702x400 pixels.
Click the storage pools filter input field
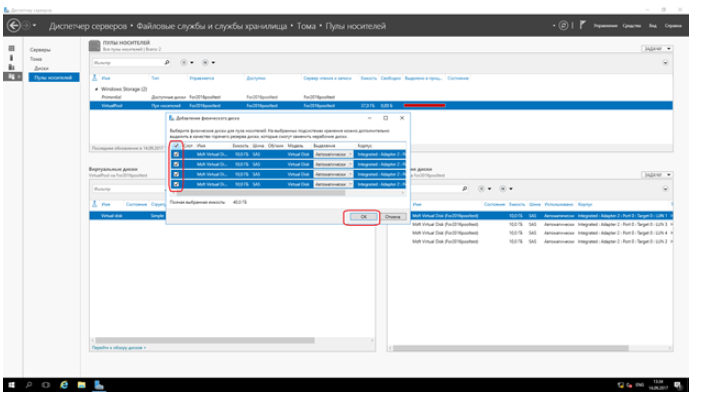[128, 63]
